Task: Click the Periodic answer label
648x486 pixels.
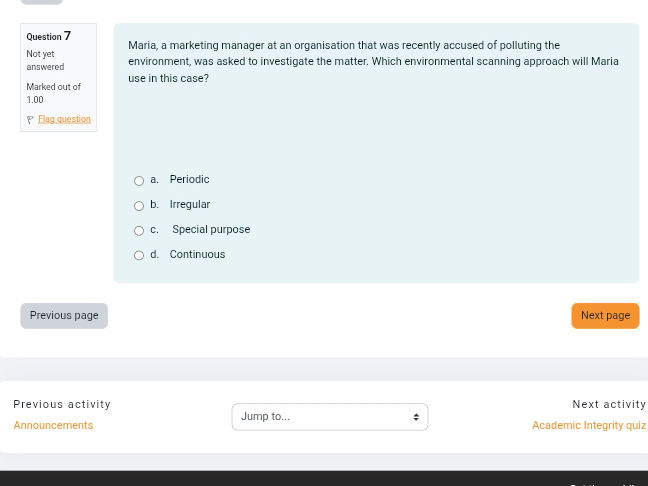Action: tap(189, 180)
